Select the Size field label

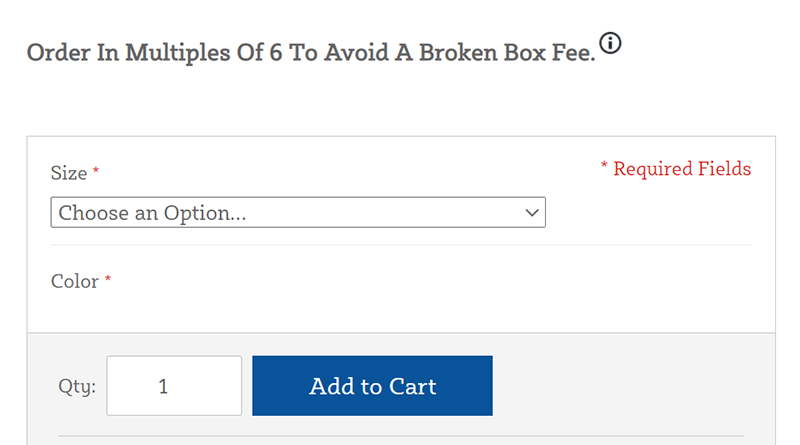coord(69,173)
